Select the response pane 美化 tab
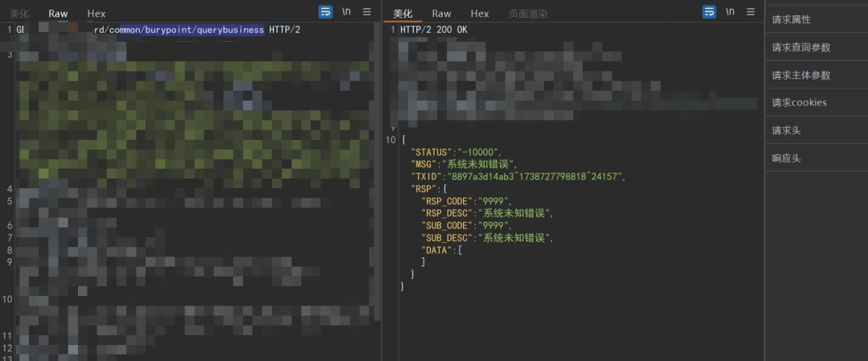Image resolution: width=868 pixels, height=361 pixels. pyautogui.click(x=403, y=14)
